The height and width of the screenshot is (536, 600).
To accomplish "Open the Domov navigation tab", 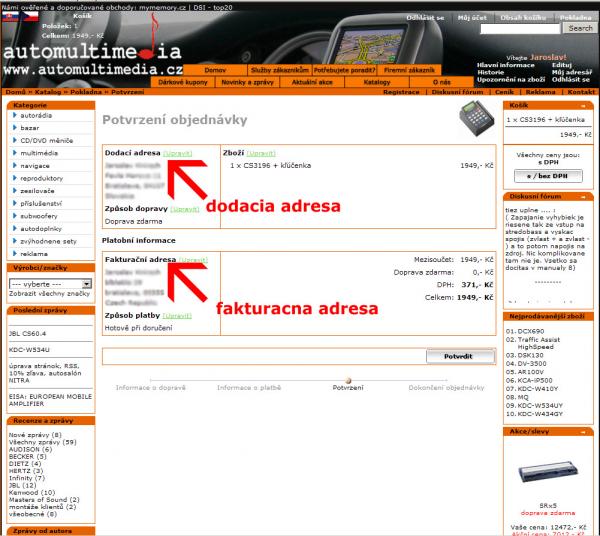I will 215,70.
